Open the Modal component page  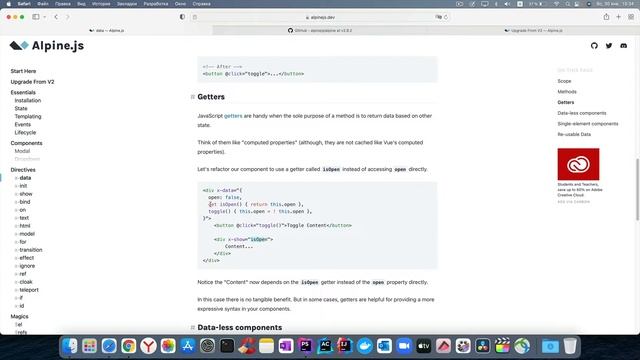point(22,151)
